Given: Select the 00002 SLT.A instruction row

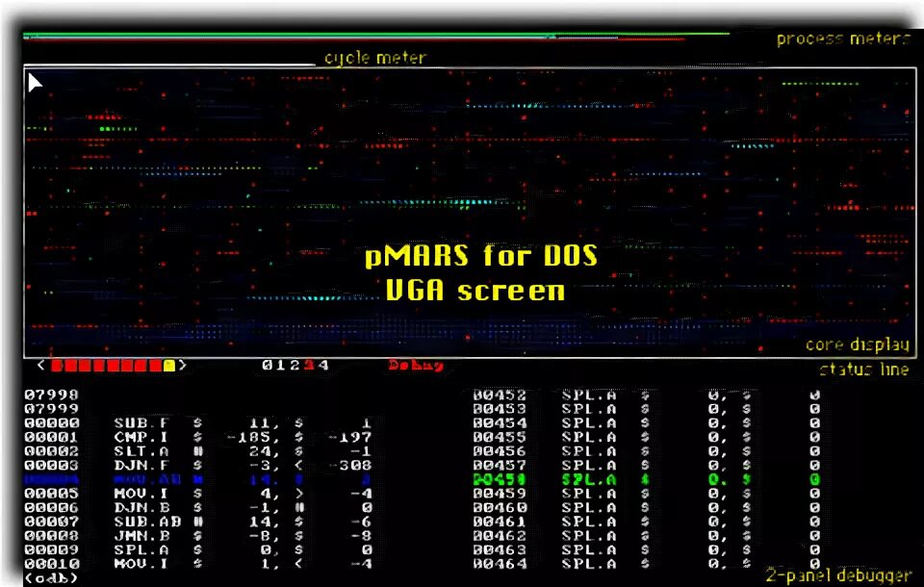Looking at the screenshot, I should click(x=198, y=451).
